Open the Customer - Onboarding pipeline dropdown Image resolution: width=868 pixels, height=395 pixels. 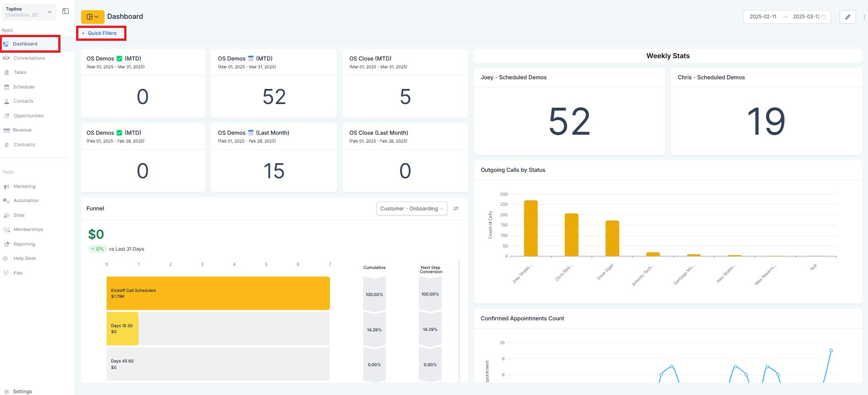(412, 208)
